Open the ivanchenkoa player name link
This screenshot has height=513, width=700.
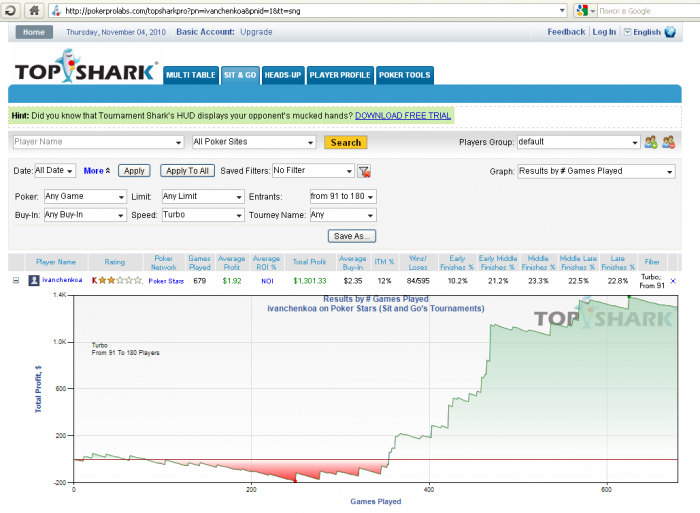pos(62,280)
